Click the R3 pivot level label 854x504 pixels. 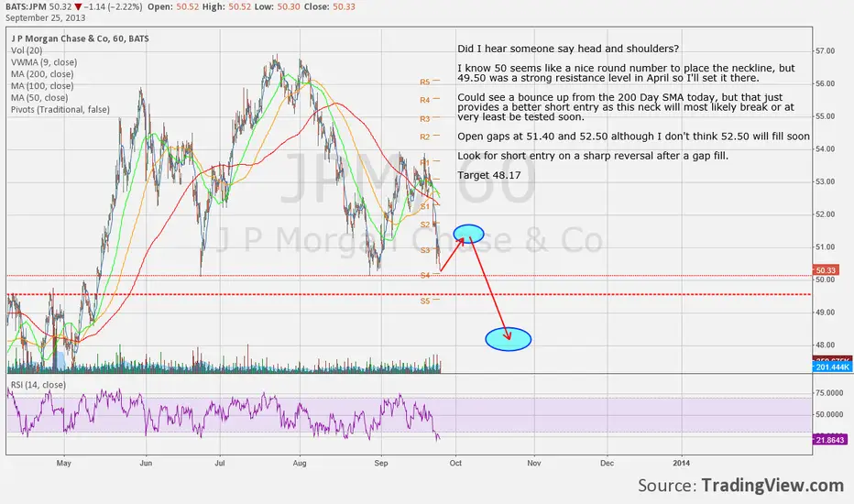point(425,119)
